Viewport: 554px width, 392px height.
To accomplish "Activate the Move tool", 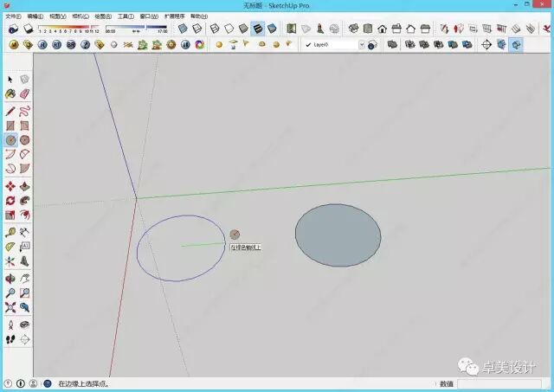I will tap(10, 186).
